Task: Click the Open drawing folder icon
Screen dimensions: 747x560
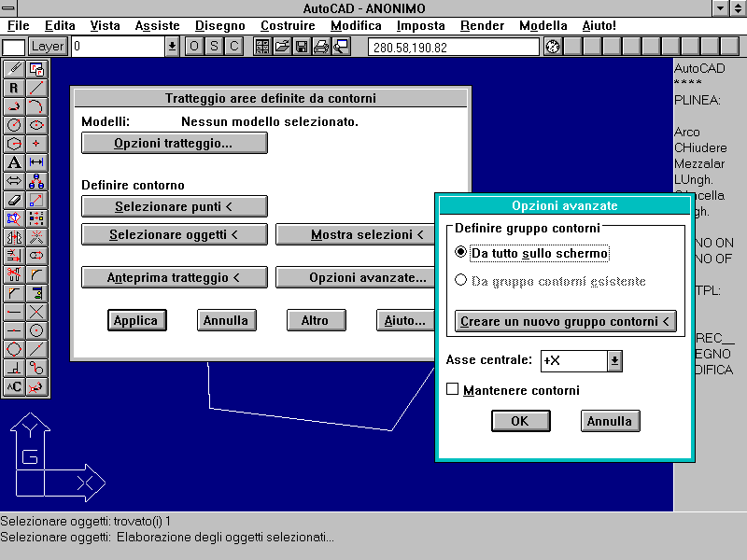Action: tap(282, 47)
